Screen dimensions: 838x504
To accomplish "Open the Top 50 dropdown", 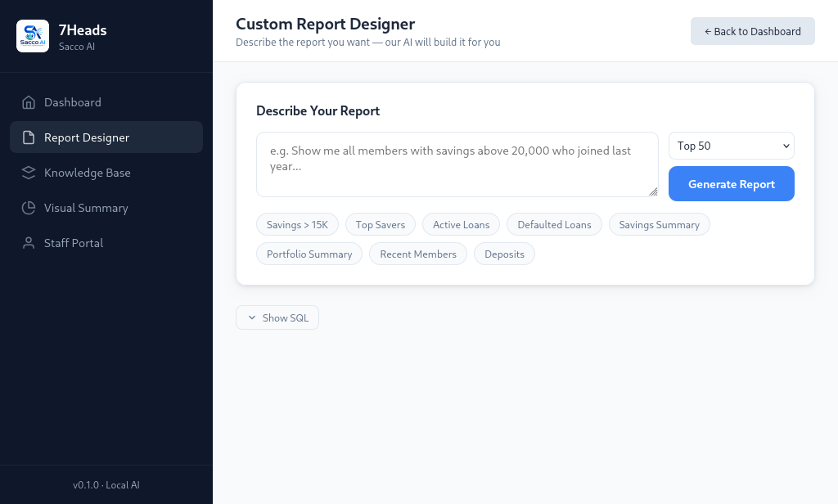I will 731,146.
